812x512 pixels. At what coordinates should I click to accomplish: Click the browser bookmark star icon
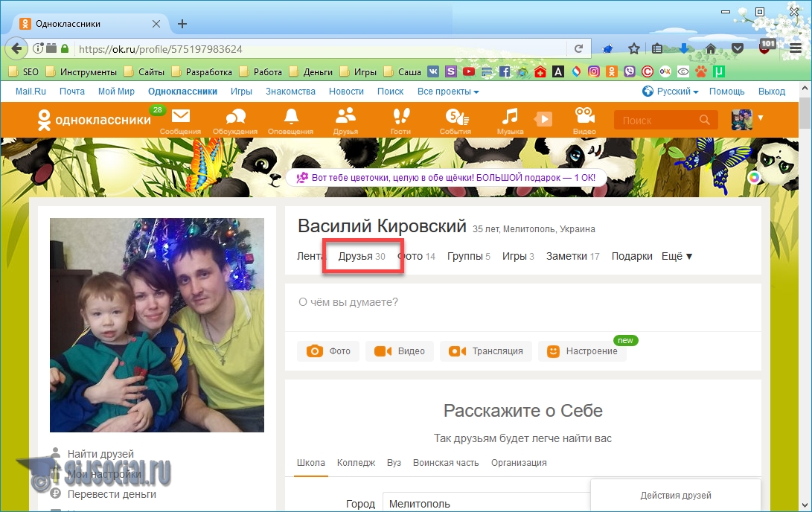point(633,49)
